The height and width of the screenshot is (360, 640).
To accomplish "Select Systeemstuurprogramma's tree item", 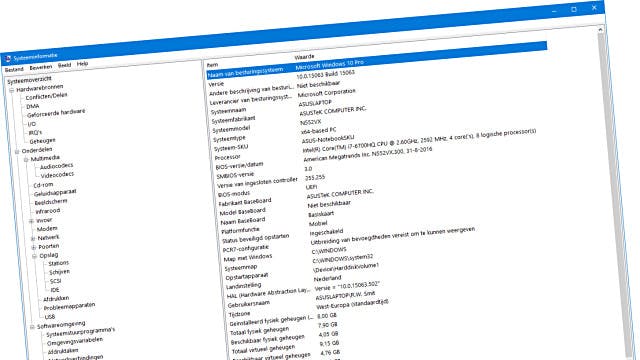I will (81, 332).
